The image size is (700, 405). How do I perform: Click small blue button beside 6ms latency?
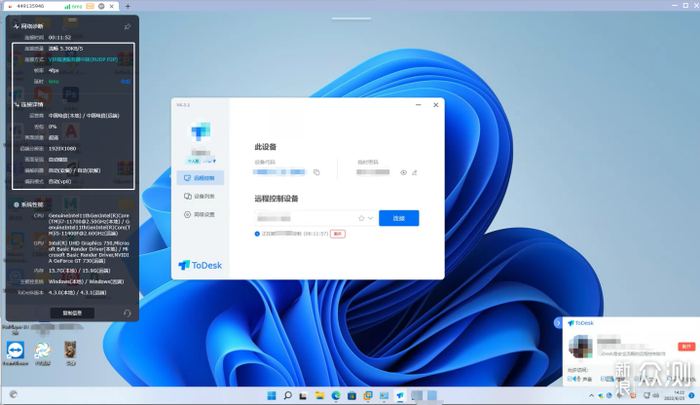coord(126,82)
